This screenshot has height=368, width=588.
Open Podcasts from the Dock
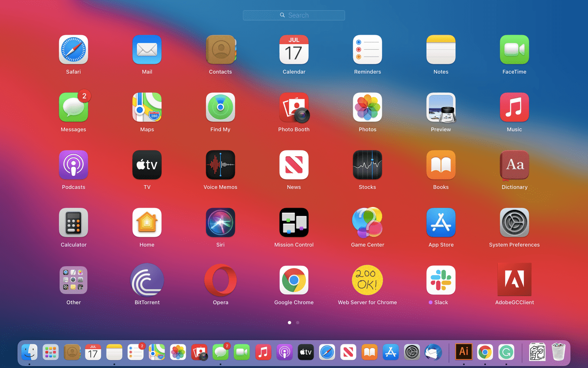click(285, 352)
